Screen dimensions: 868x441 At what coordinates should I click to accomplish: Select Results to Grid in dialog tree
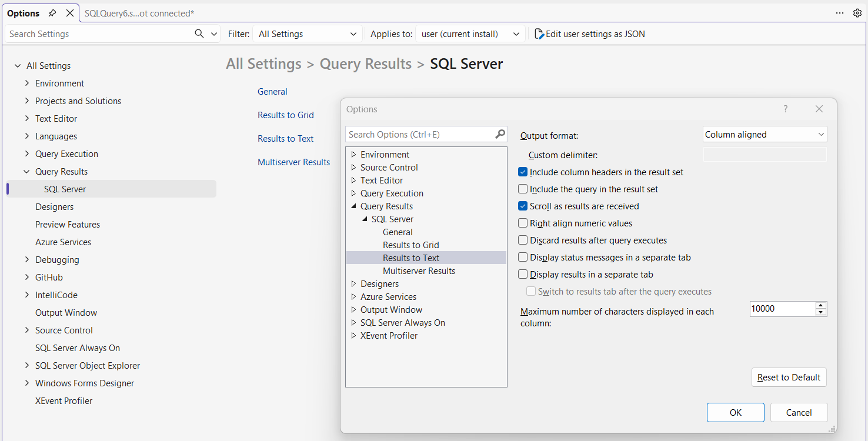pos(410,245)
